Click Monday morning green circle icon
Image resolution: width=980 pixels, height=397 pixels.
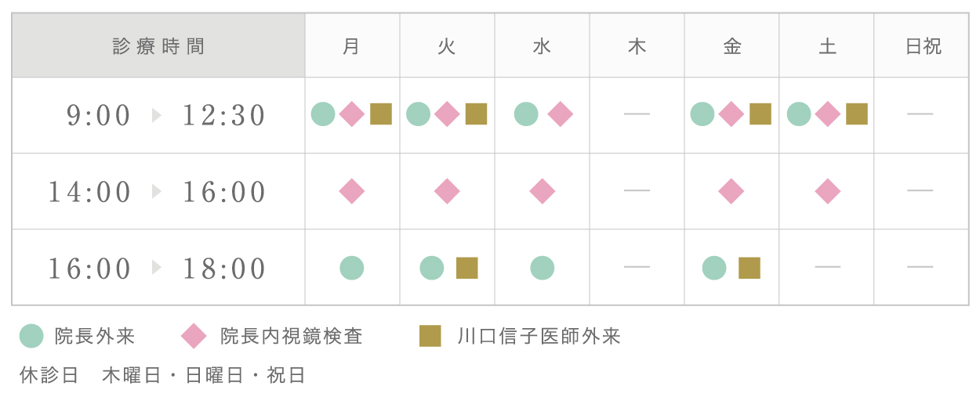coord(323,114)
